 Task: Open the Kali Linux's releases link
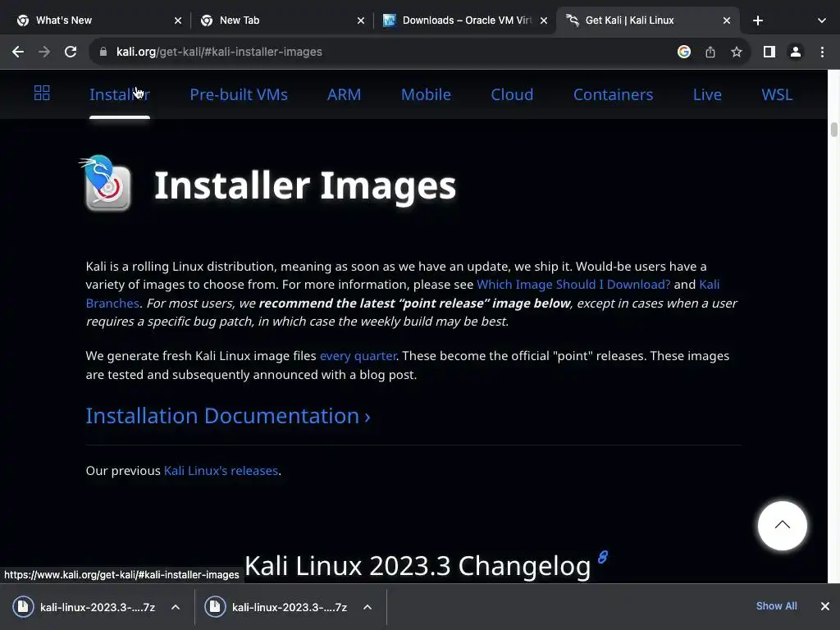[x=221, y=471]
